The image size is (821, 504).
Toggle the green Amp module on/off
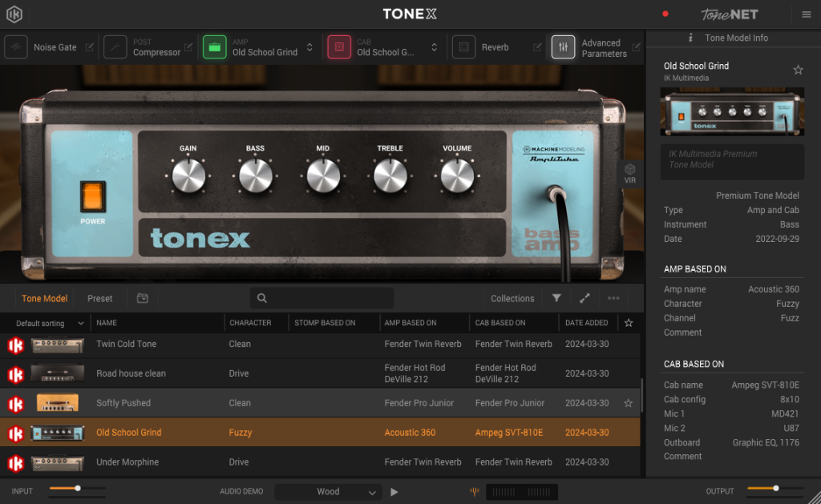point(214,47)
